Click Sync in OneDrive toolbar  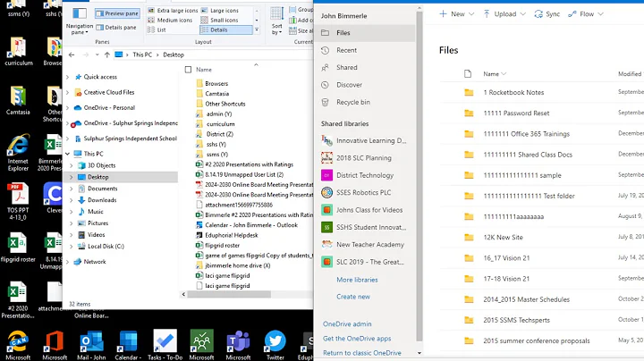pyautogui.click(x=547, y=14)
